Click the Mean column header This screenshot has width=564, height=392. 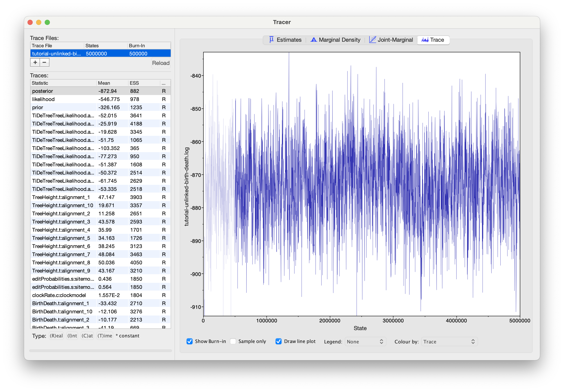(112, 83)
